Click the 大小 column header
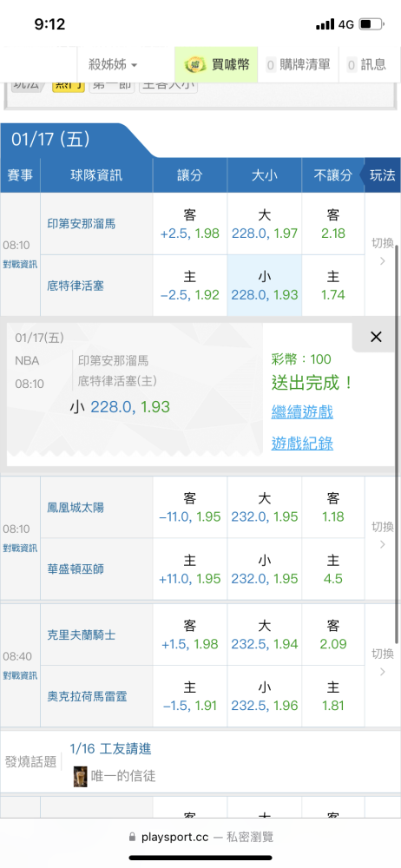The image size is (401, 868). tap(265, 175)
